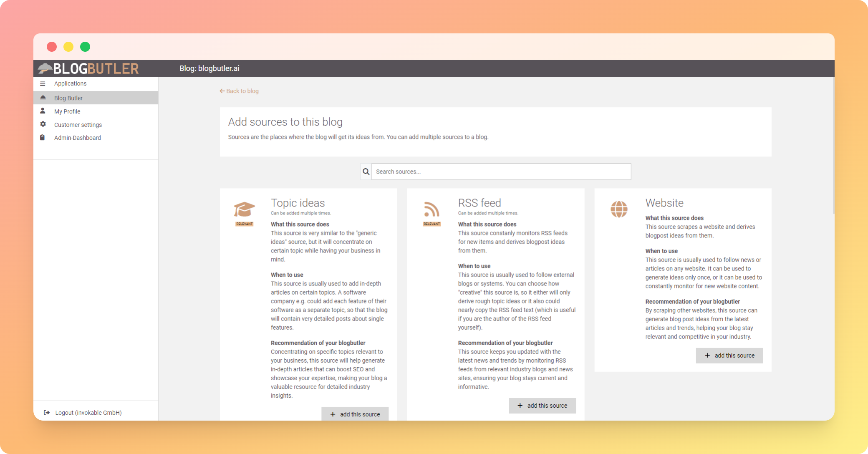This screenshot has height=454, width=868.
Task: Click the My Profile person icon
Action: tap(43, 111)
